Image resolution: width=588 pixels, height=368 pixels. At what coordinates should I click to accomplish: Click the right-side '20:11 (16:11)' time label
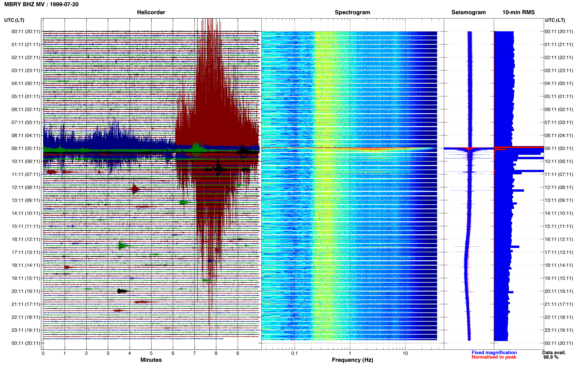tap(559, 291)
